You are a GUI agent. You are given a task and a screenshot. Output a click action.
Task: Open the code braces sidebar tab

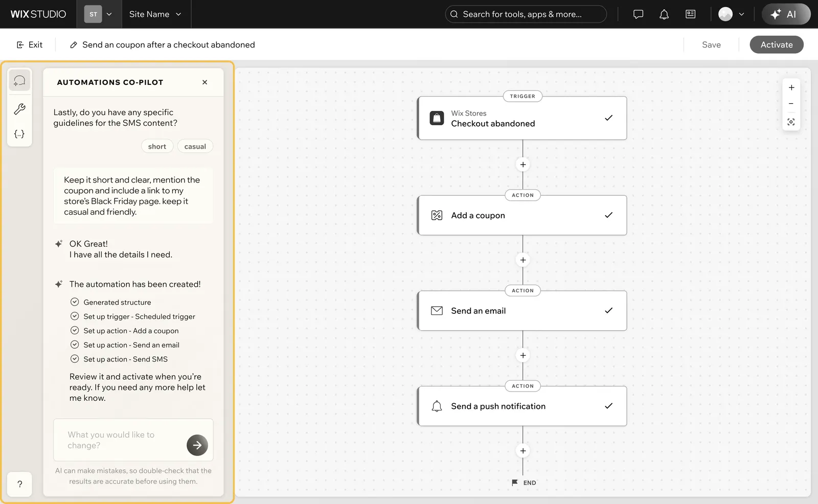point(19,134)
